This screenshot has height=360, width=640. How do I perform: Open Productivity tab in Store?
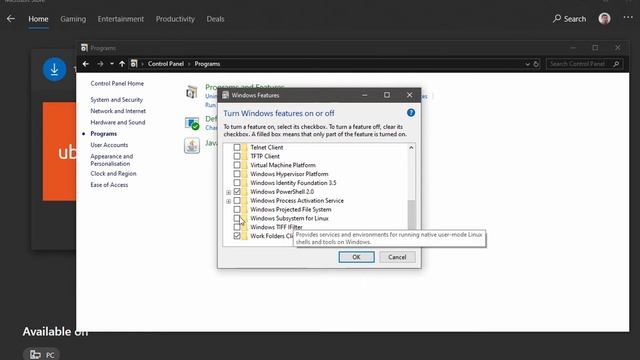[x=175, y=19]
